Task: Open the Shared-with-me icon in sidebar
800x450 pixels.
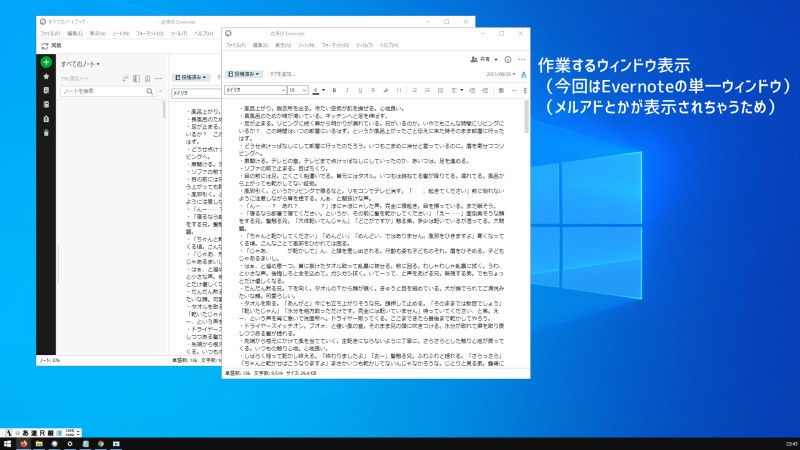Action: click(46, 119)
